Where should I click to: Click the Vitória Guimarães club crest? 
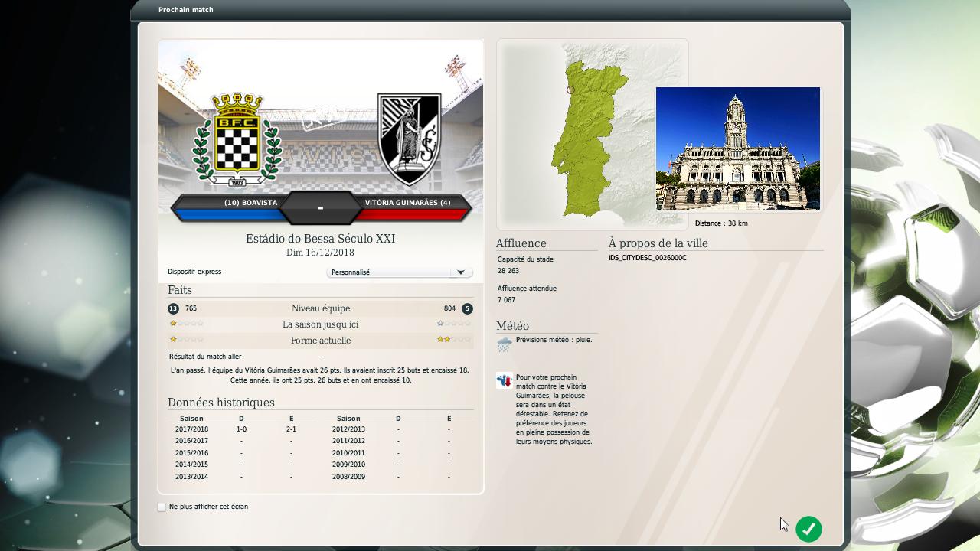(x=410, y=139)
